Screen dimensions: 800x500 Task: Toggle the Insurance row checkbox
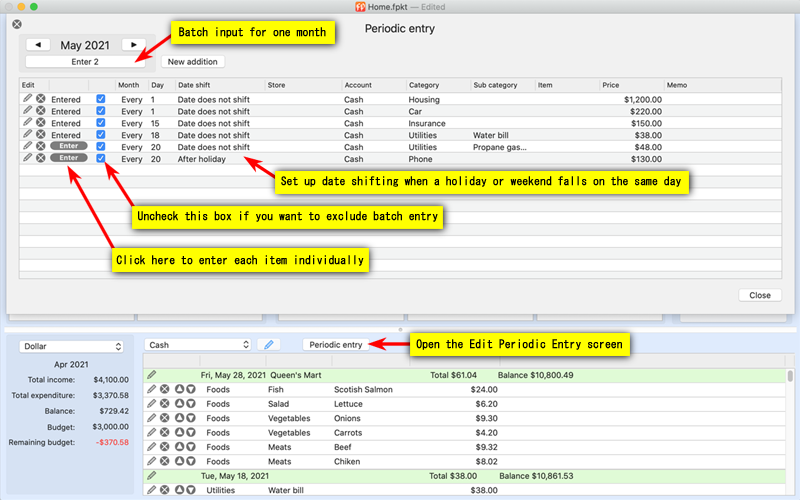(x=101, y=122)
